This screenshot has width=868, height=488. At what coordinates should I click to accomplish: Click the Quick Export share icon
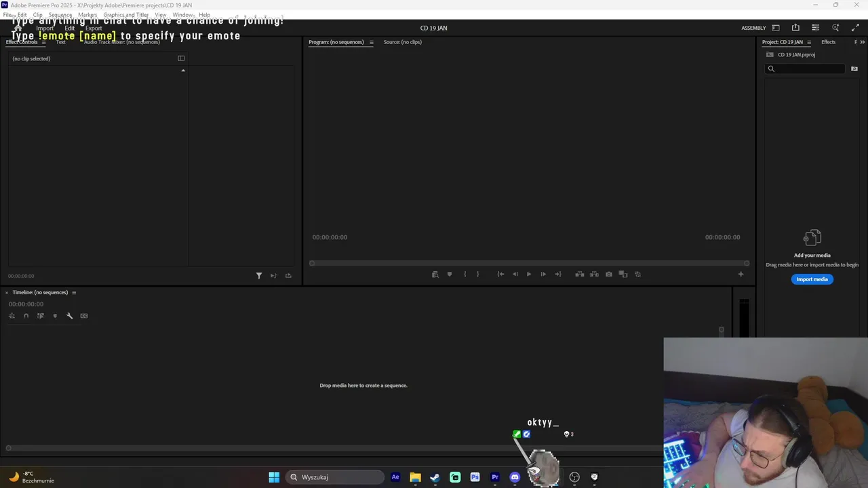click(795, 28)
